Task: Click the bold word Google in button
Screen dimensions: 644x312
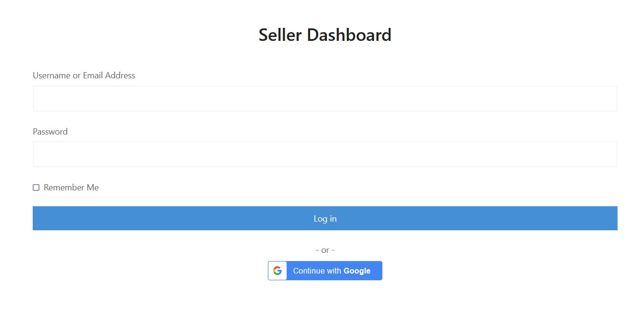Action: (x=357, y=271)
